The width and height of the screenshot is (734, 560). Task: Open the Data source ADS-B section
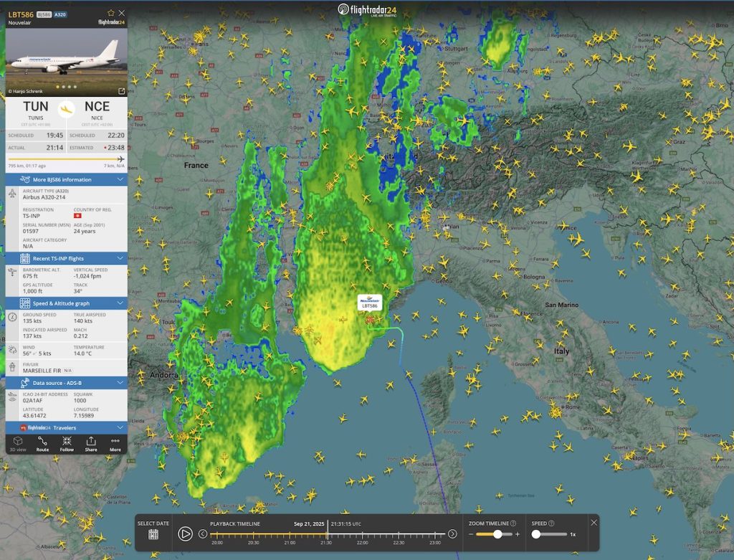coord(65,382)
